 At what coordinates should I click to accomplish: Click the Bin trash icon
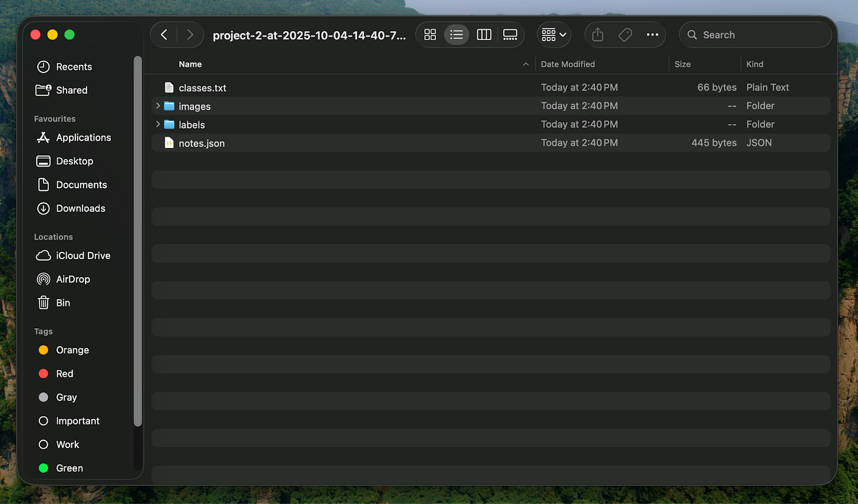click(43, 303)
